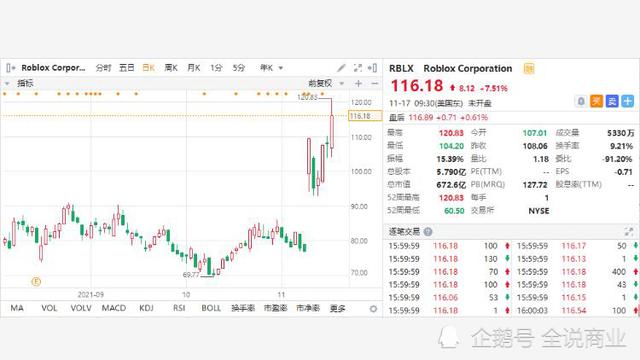The image size is (640, 360).
Task: Collapse the 指标 indicator section arrow
Action: tap(7, 83)
